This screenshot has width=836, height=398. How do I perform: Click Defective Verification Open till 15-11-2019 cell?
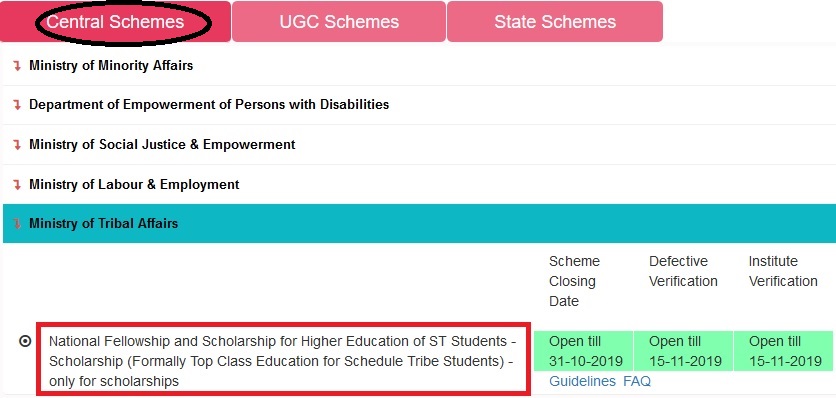tap(683, 351)
